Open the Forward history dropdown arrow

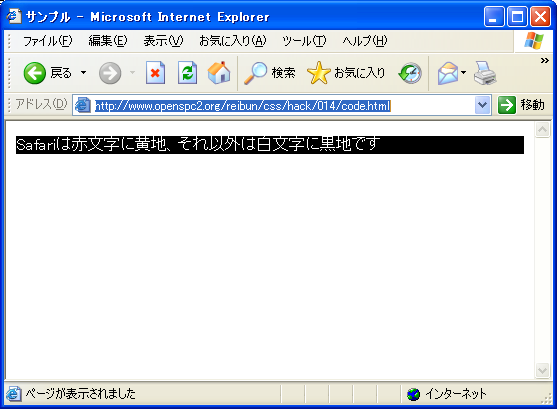pyautogui.click(x=133, y=73)
